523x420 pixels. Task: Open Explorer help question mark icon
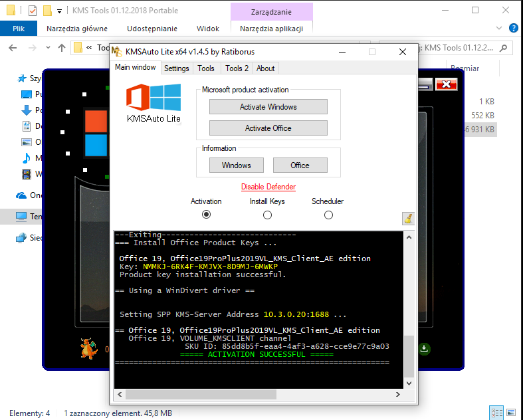coord(514,29)
